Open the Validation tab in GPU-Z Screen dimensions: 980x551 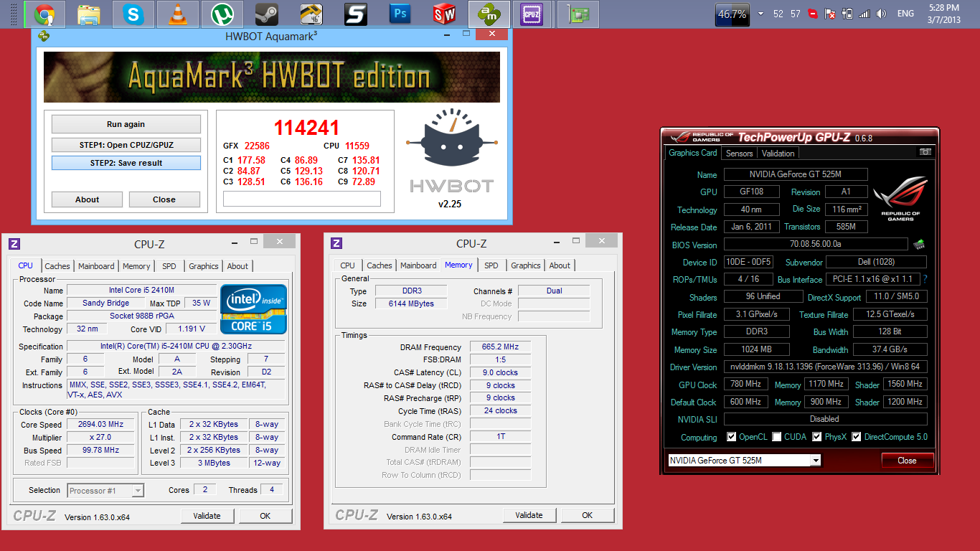778,154
